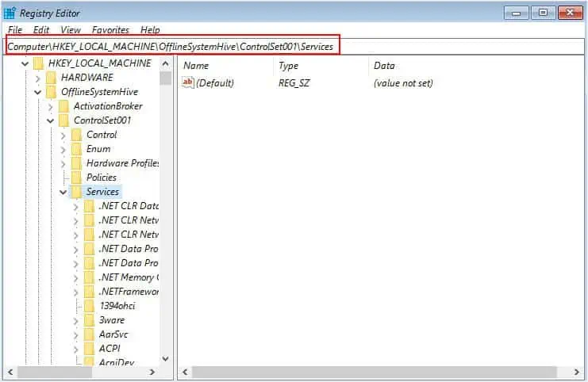
Task: Click the Registry Editor title bar icon
Action: (10, 13)
